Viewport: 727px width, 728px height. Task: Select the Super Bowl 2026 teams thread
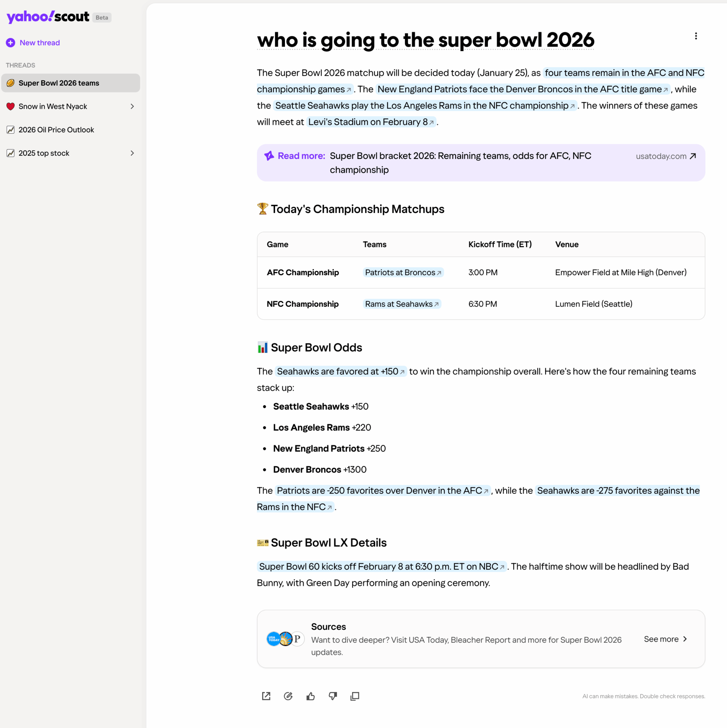click(59, 83)
